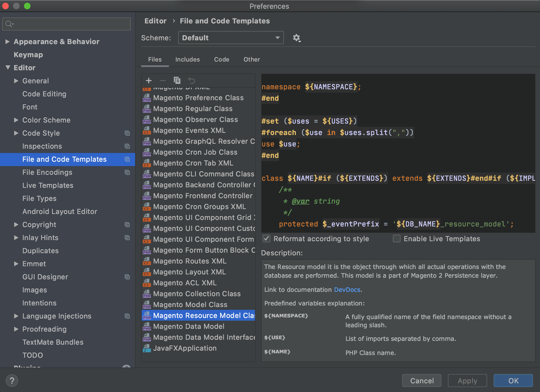
Task: Click project-level icon beside Inlay Hints
Action: (x=127, y=238)
